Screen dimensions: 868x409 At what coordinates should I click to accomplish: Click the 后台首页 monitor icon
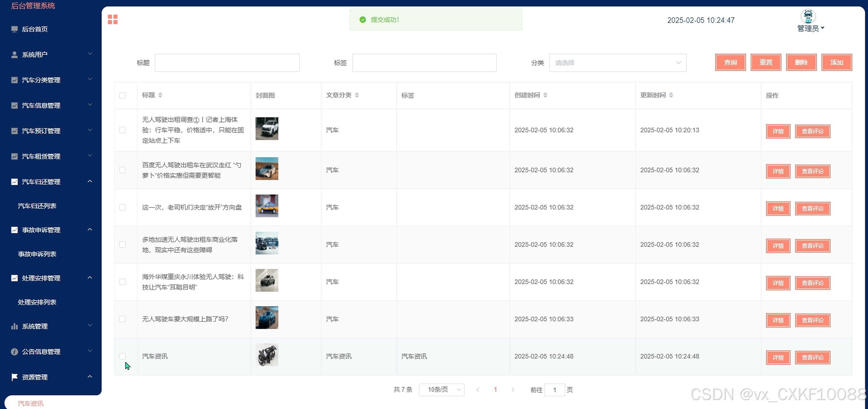point(14,29)
